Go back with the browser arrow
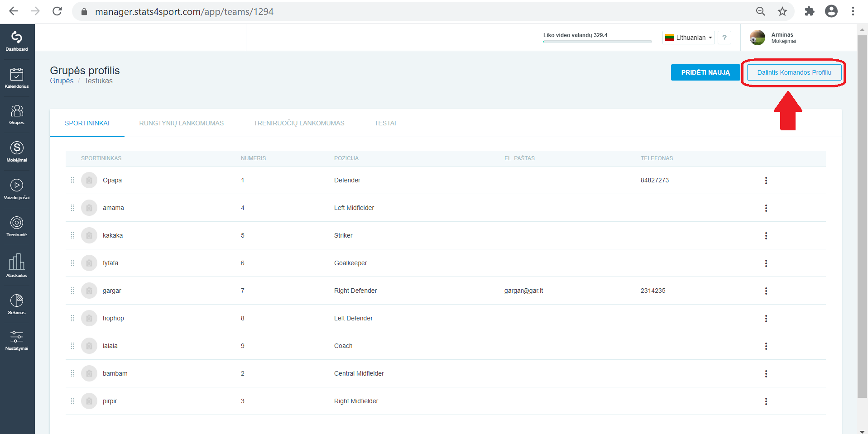The image size is (868, 434). 14,11
